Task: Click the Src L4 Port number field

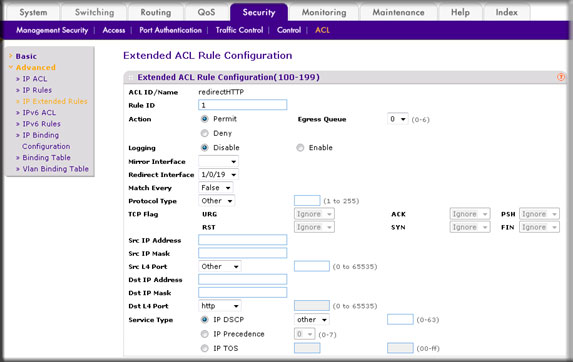Action: coord(312,266)
